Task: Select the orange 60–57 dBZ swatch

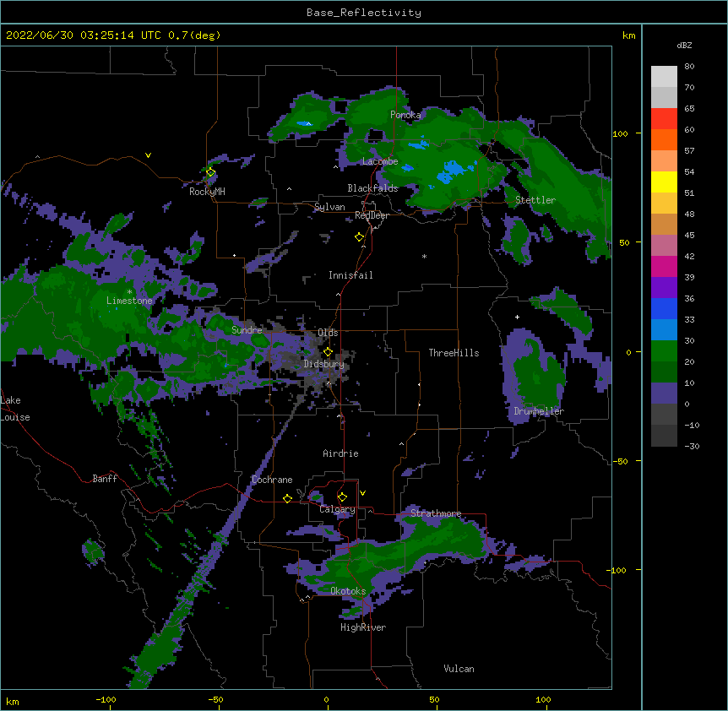Action: pyautogui.click(x=664, y=139)
